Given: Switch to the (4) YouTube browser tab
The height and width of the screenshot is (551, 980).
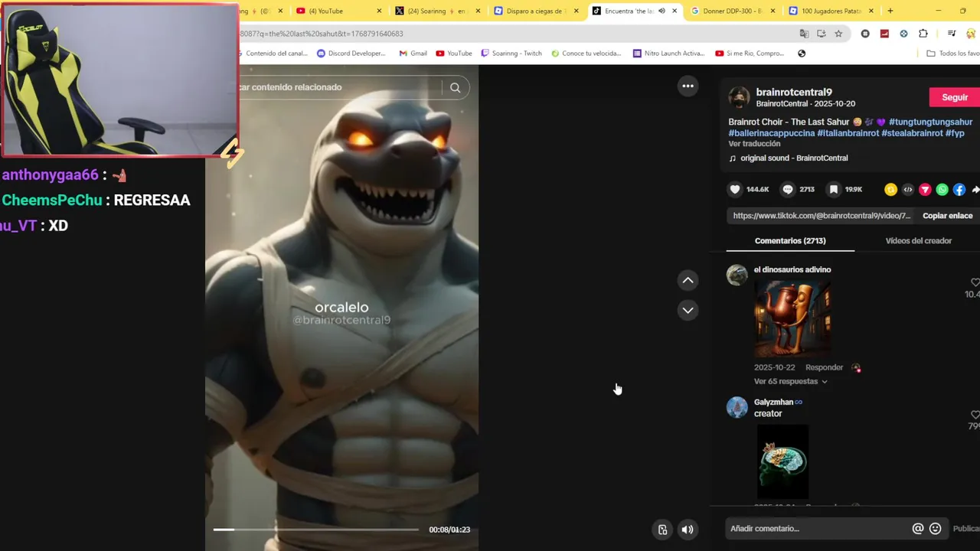Looking at the screenshot, I should [337, 11].
